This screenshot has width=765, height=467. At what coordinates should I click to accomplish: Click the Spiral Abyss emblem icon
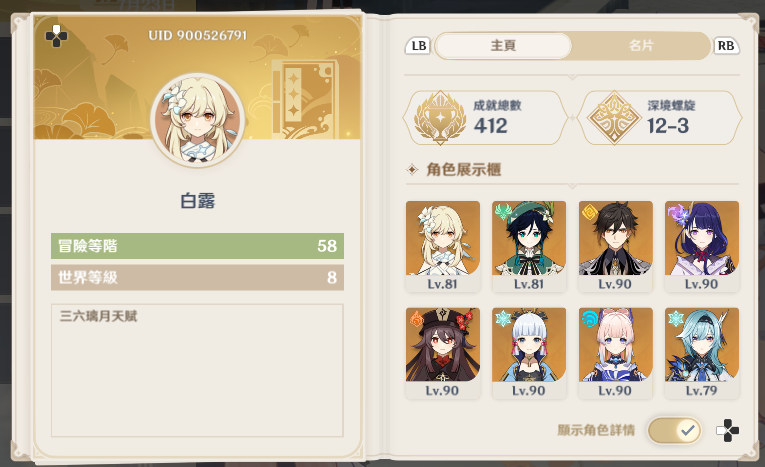pyautogui.click(x=614, y=118)
